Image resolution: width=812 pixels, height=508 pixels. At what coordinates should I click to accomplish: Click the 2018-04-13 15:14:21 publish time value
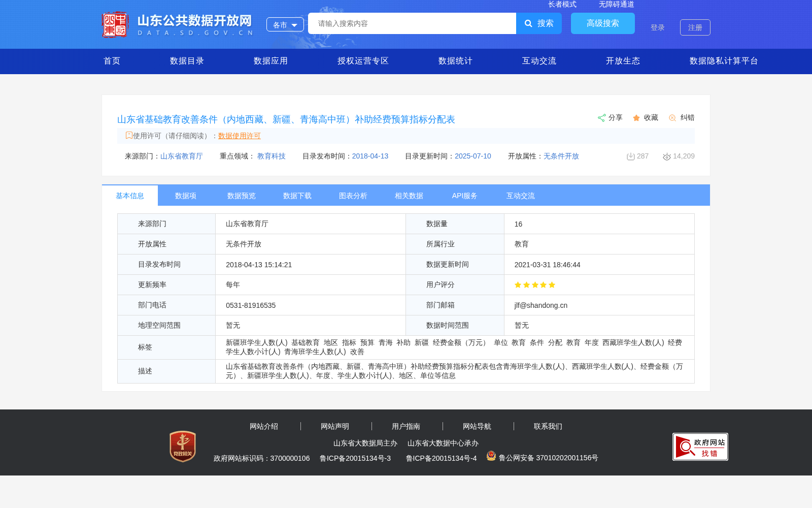pyautogui.click(x=259, y=265)
